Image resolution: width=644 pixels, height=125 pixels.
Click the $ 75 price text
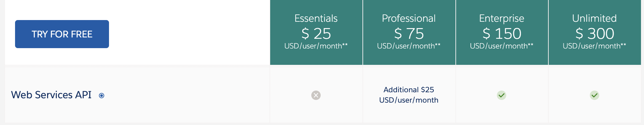point(409,33)
